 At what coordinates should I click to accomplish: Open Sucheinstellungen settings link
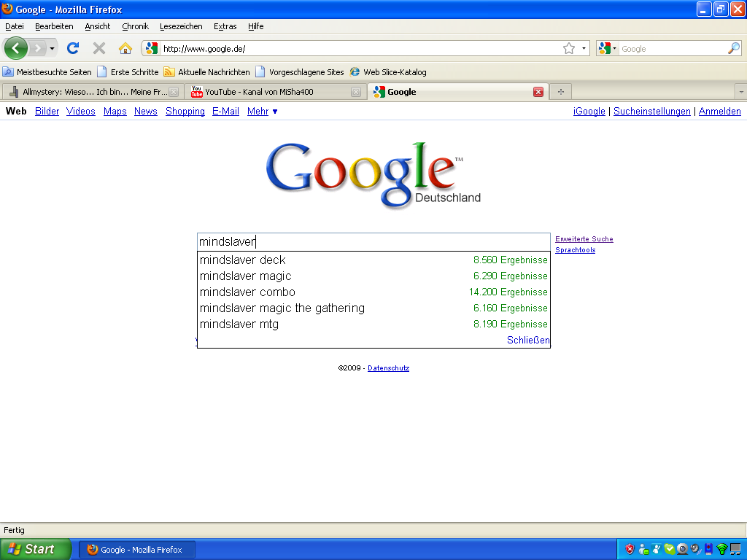pyautogui.click(x=651, y=111)
